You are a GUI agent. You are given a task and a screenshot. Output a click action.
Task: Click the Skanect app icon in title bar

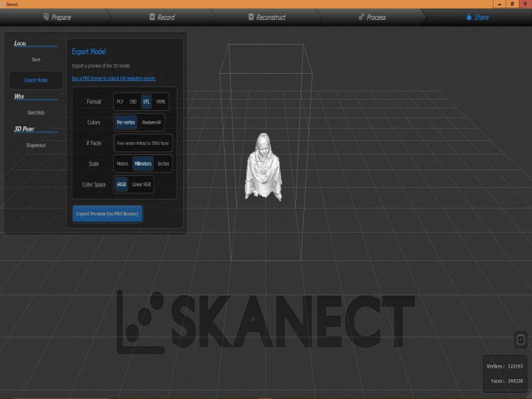pos(3,4)
